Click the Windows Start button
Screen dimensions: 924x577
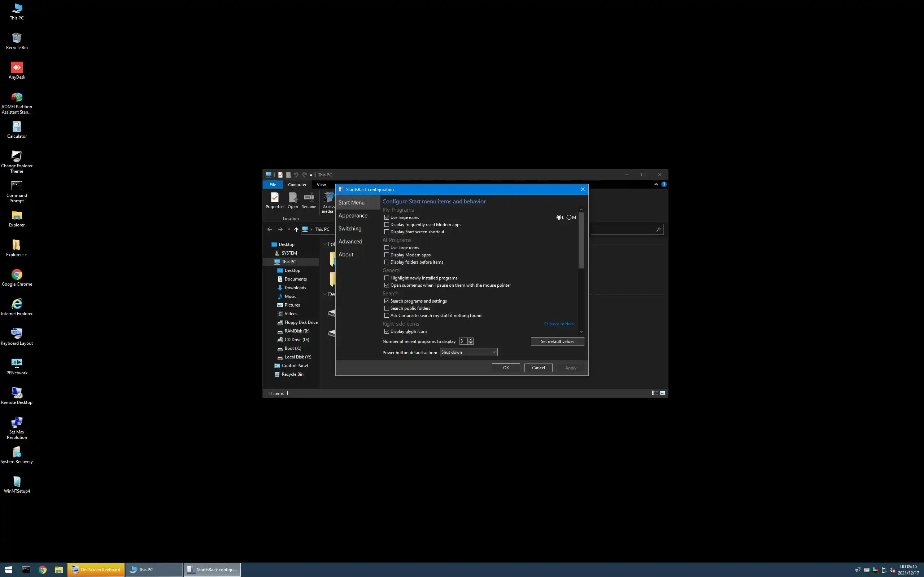click(x=8, y=570)
